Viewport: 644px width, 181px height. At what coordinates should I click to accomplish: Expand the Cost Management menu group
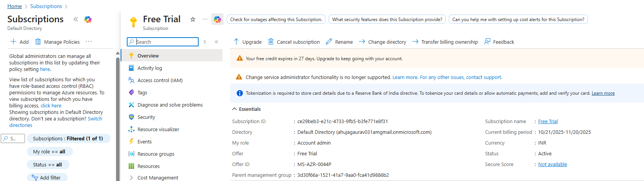click(131, 178)
